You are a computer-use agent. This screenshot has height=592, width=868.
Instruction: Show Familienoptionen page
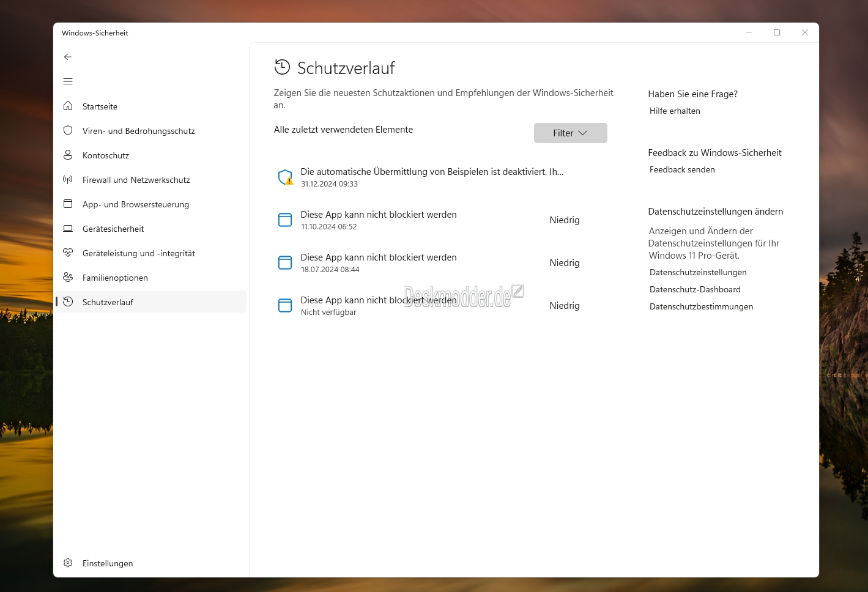tap(151, 277)
